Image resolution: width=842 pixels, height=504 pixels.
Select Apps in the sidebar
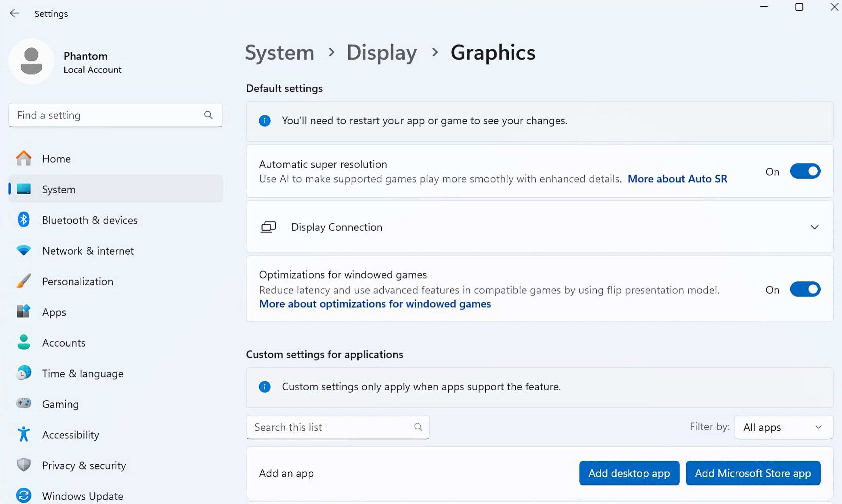116,312
